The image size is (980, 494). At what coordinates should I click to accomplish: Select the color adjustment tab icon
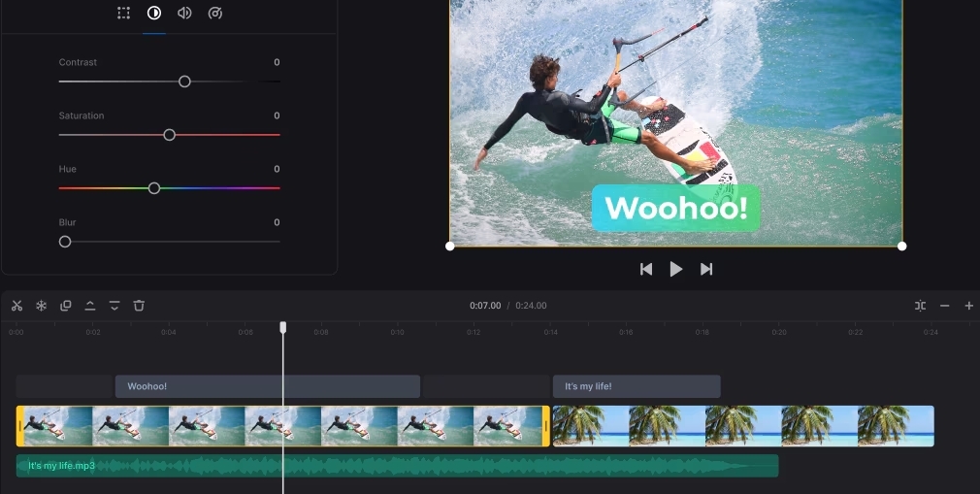click(153, 14)
